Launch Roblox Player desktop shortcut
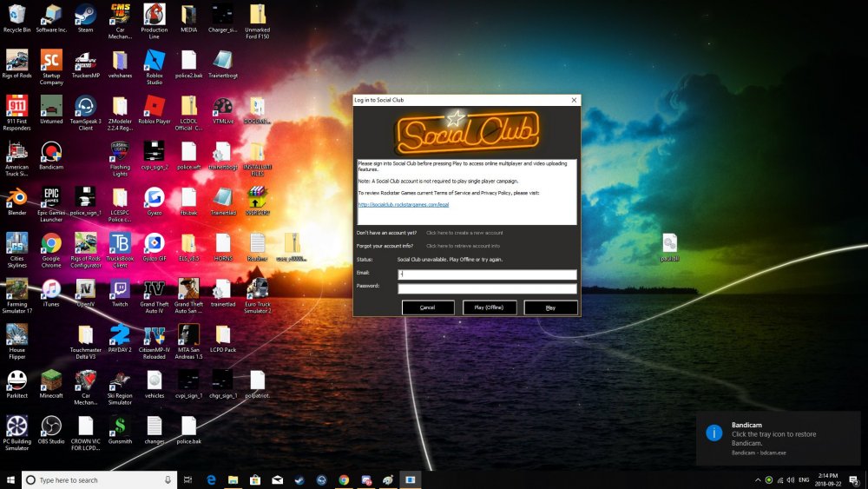 click(154, 109)
